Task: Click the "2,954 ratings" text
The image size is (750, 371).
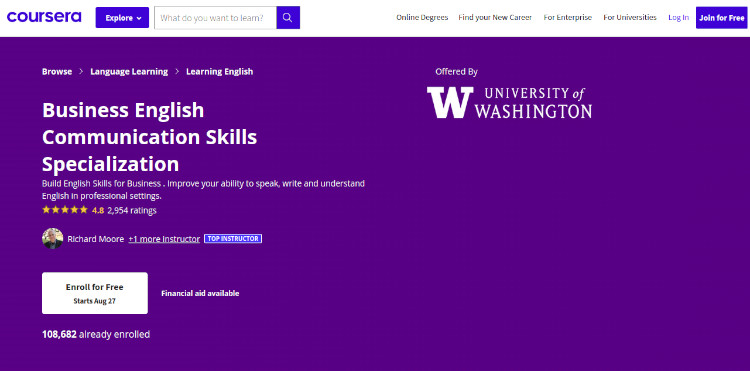Action: pyautogui.click(x=132, y=210)
